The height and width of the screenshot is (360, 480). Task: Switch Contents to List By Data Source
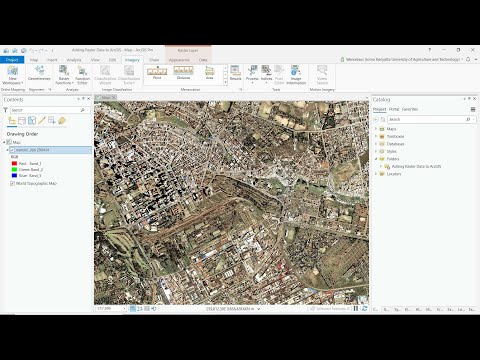coord(22,121)
